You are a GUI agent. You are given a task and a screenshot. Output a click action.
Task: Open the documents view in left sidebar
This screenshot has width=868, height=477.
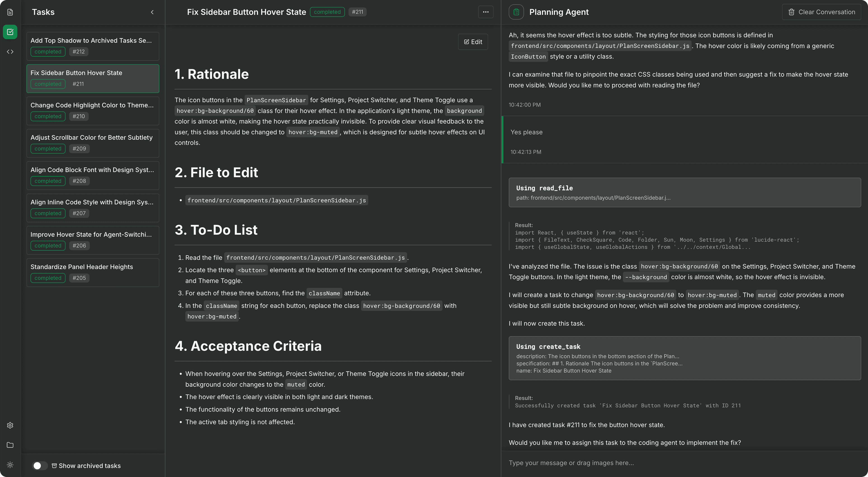(x=10, y=12)
